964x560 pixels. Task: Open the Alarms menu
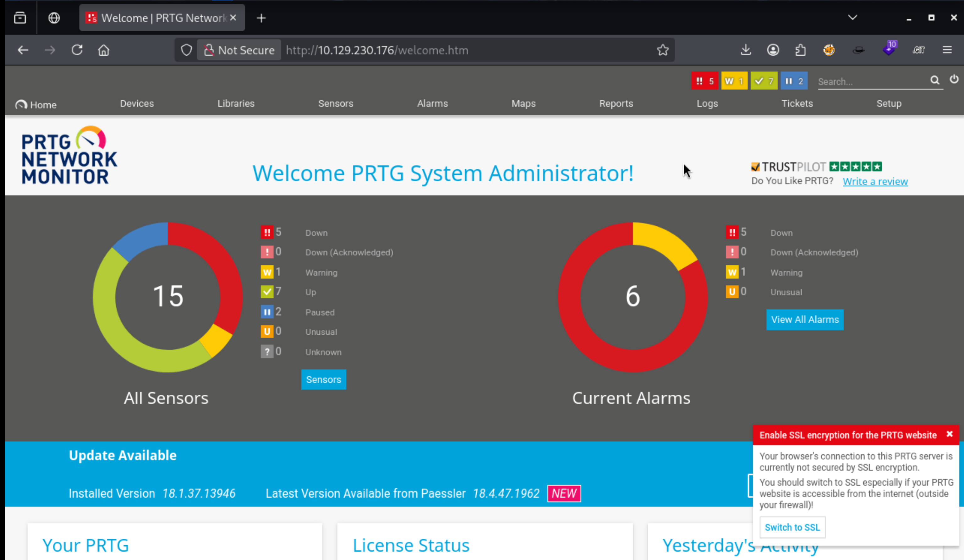432,103
